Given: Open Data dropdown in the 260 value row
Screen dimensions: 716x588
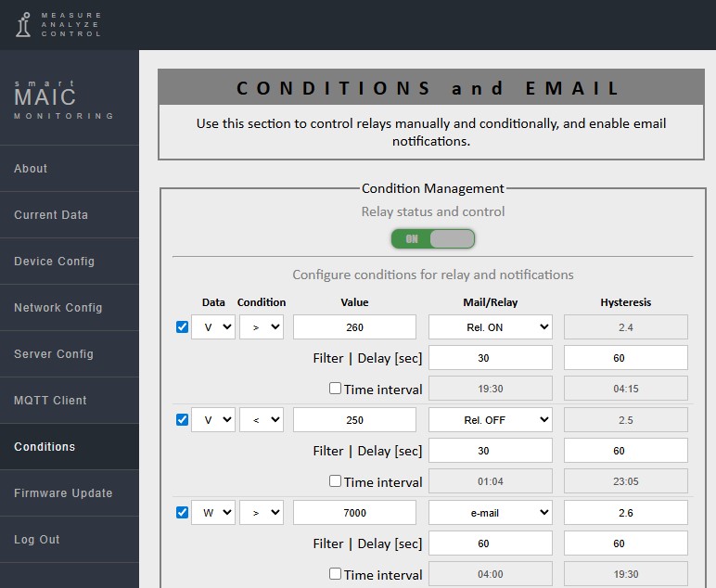Looking at the screenshot, I should (x=213, y=326).
